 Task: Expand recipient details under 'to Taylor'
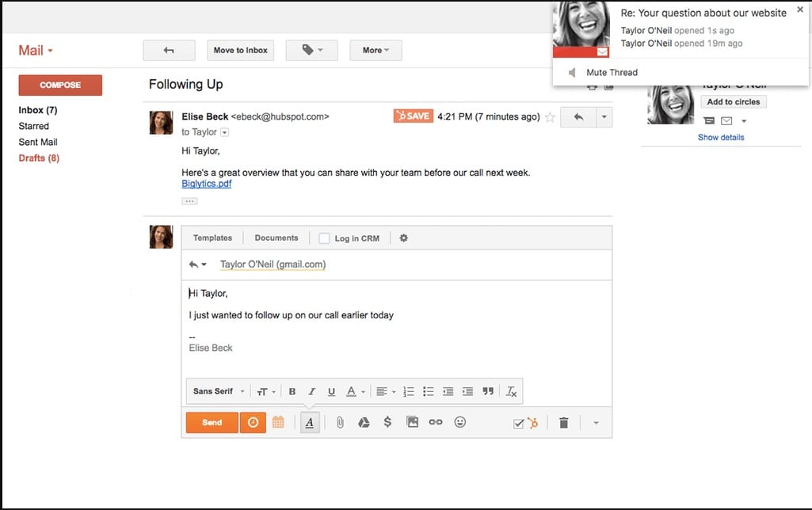(x=224, y=132)
